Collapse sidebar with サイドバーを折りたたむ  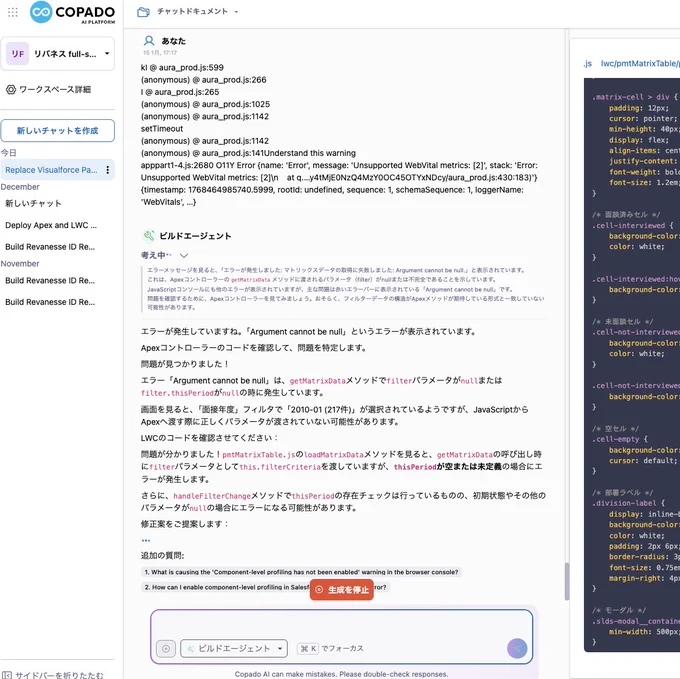(x=54, y=675)
